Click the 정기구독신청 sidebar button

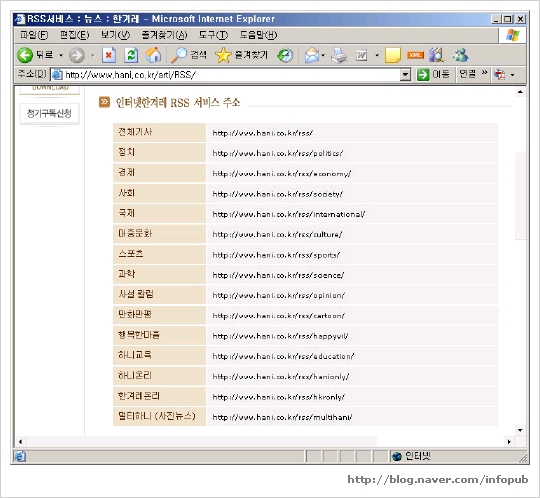(49, 113)
